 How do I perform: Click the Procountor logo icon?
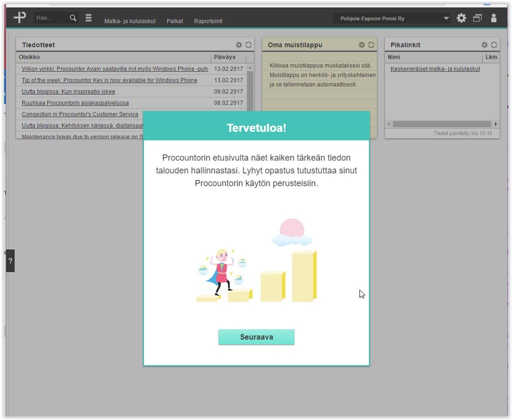point(20,17)
